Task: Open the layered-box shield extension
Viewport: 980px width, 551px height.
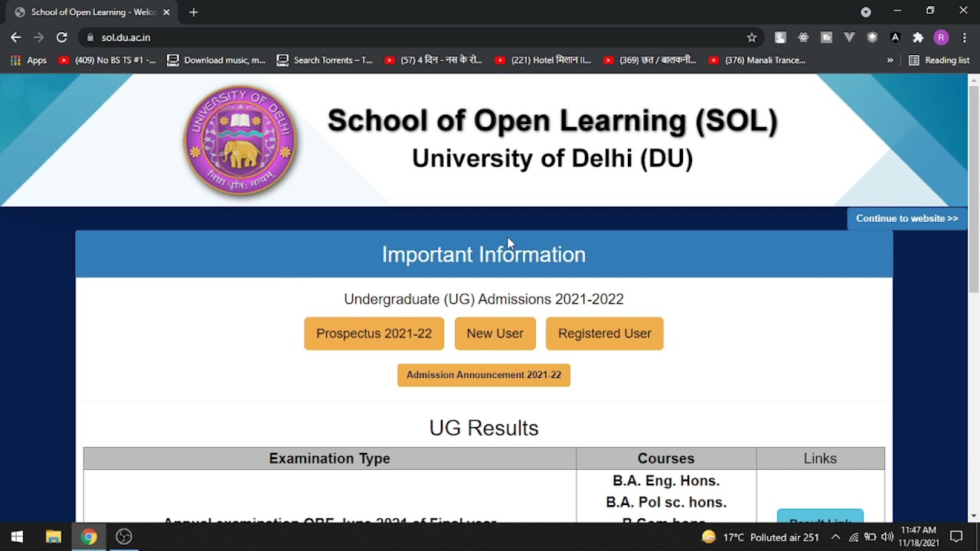Action: (x=872, y=37)
